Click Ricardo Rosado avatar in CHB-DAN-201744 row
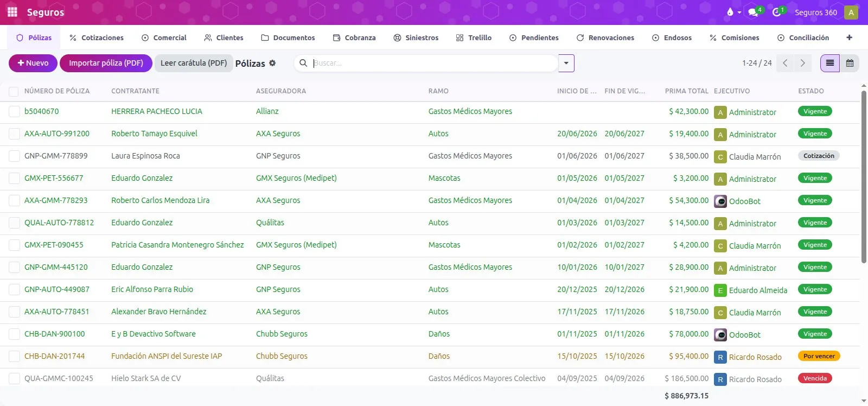Viewport: 868px width, 406px height. coord(720,357)
